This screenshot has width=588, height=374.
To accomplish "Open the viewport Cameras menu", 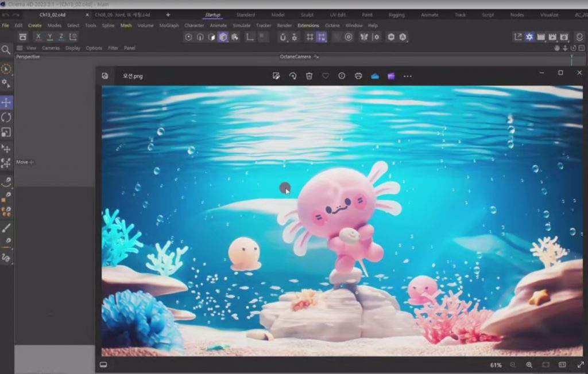I will coord(51,48).
